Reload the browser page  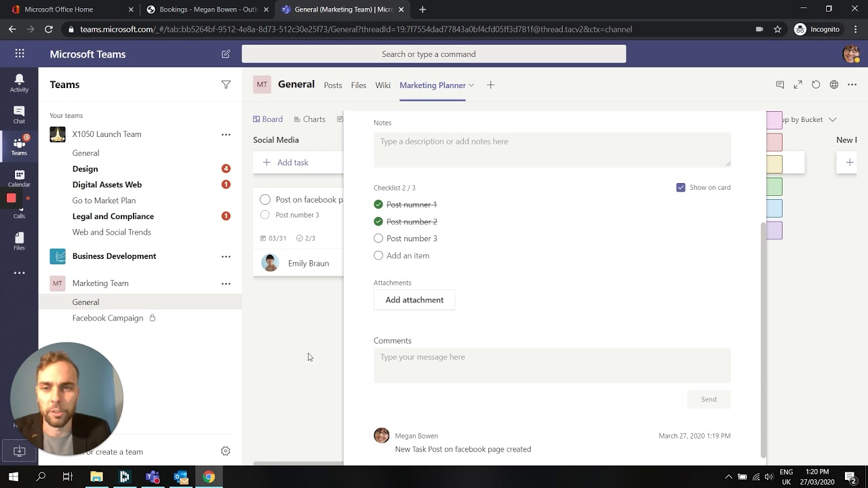(x=48, y=29)
